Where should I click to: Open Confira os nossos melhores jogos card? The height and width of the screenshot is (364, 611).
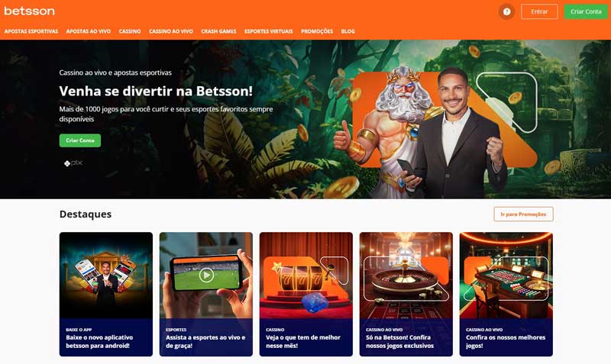pos(506,295)
